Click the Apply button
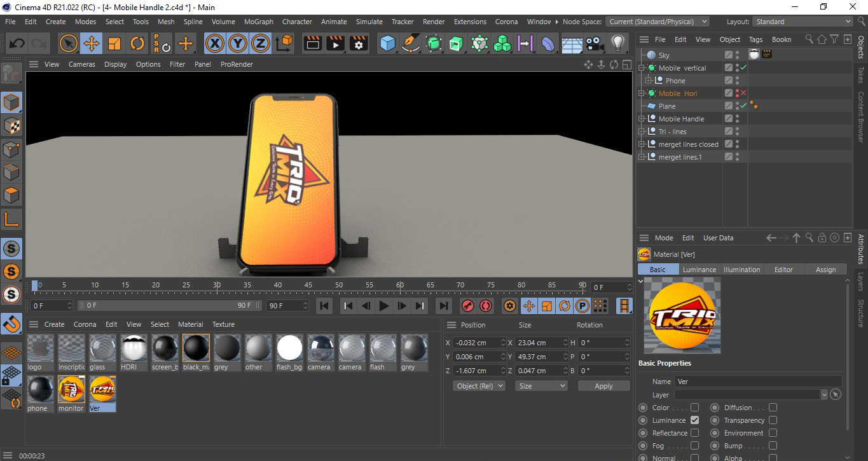This screenshot has height=461, width=868. pyautogui.click(x=603, y=386)
